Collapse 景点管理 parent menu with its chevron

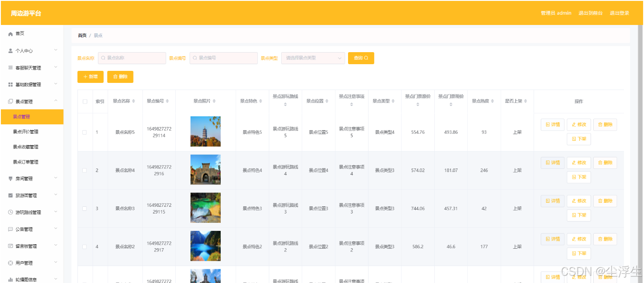56,101
